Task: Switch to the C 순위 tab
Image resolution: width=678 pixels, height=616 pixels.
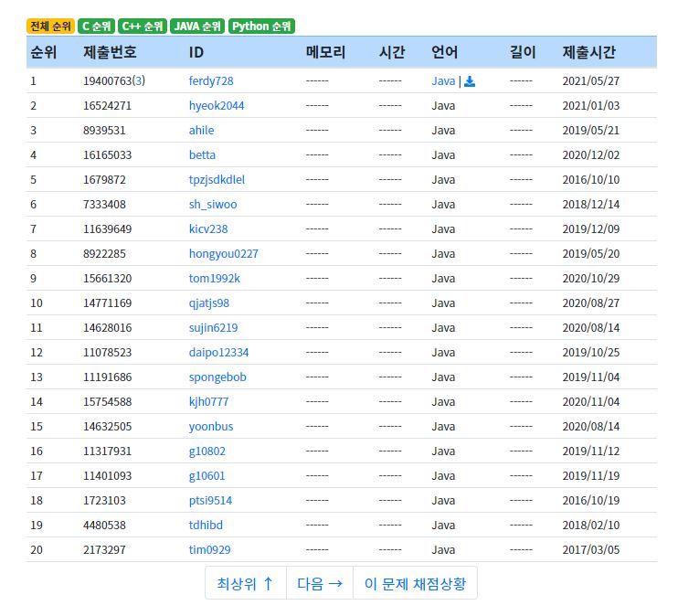Action: [x=97, y=26]
